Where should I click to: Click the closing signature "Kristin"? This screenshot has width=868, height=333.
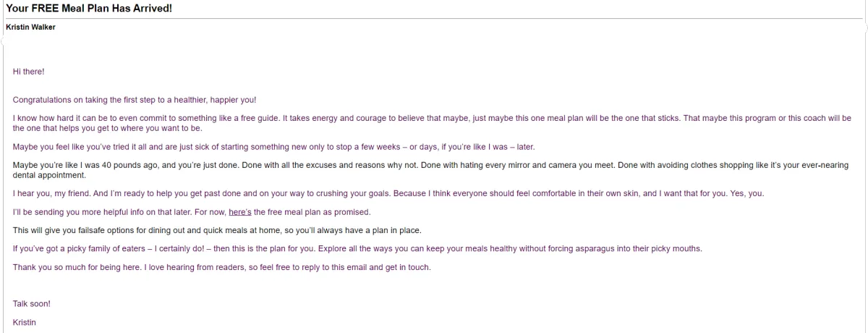25,321
